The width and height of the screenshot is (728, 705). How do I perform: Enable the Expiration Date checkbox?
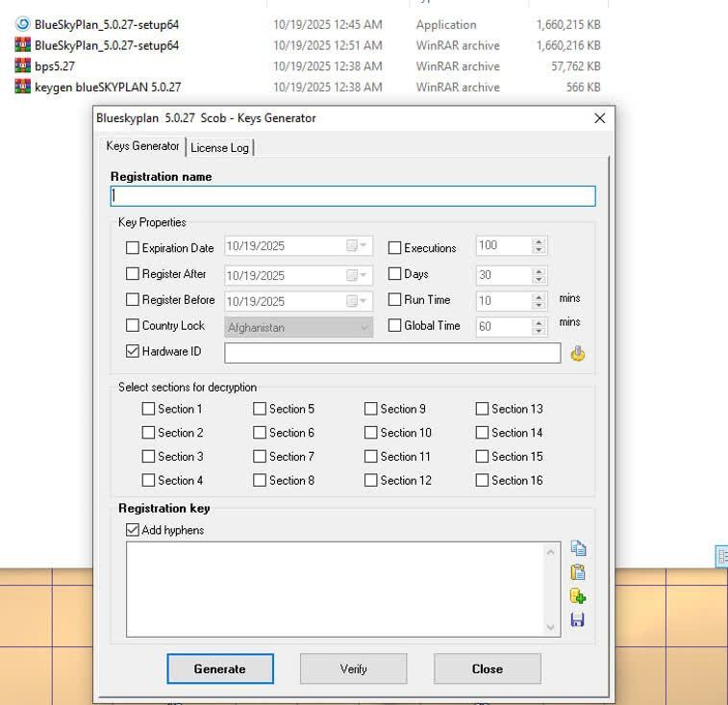coord(133,248)
